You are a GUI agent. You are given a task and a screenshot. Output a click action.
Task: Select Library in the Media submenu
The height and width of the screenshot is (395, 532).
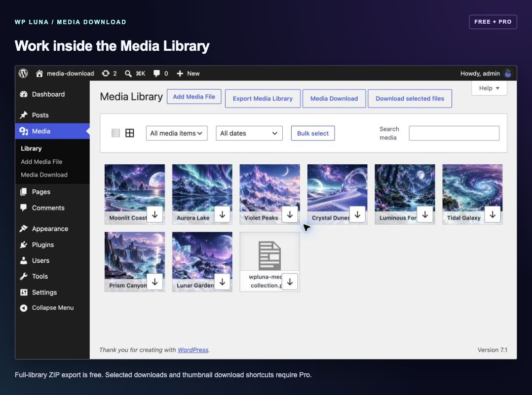point(31,148)
